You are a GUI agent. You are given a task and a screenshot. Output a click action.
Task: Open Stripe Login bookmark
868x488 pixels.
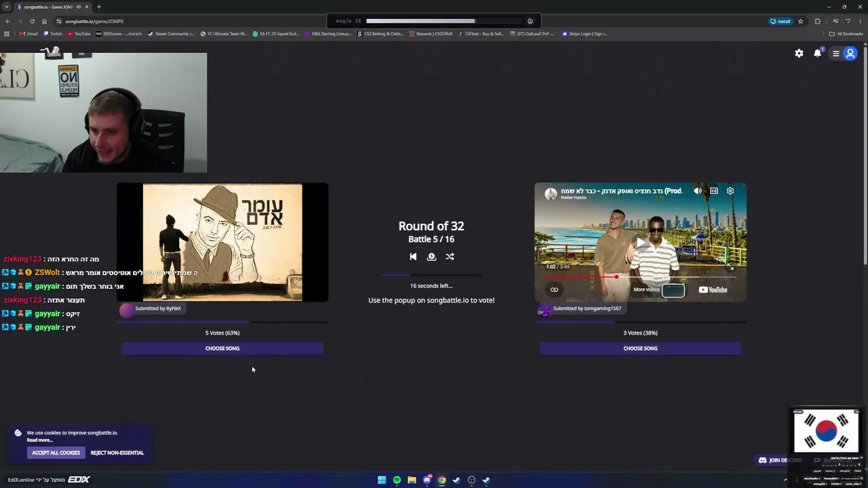point(585,33)
